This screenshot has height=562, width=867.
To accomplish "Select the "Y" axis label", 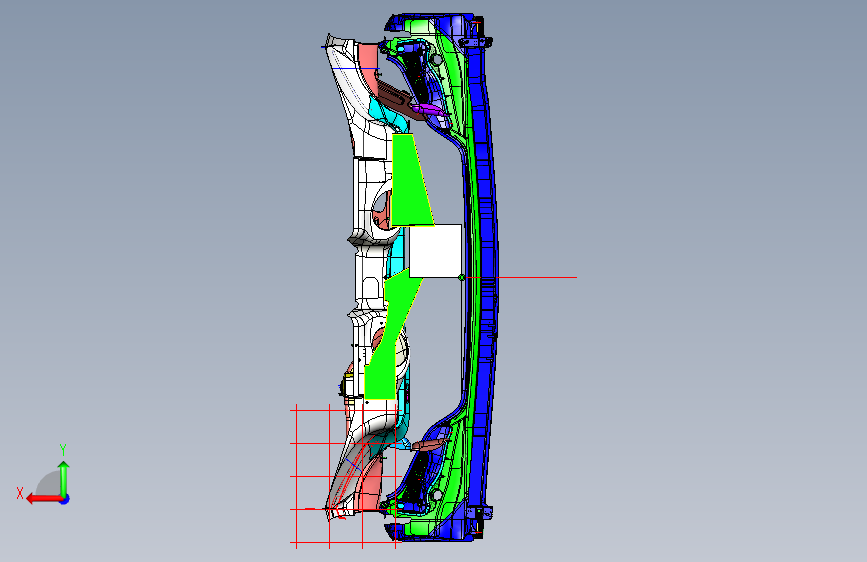I will coord(63,450).
